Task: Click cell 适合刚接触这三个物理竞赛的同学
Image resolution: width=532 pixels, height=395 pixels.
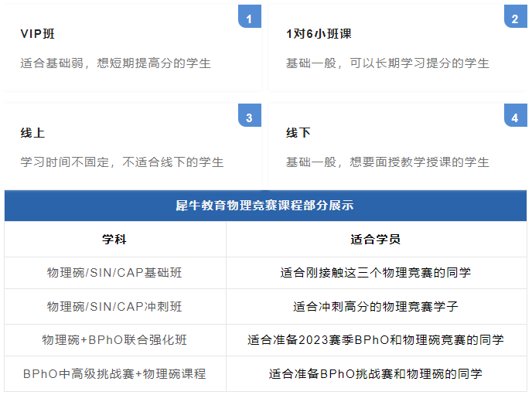Action: (377, 273)
